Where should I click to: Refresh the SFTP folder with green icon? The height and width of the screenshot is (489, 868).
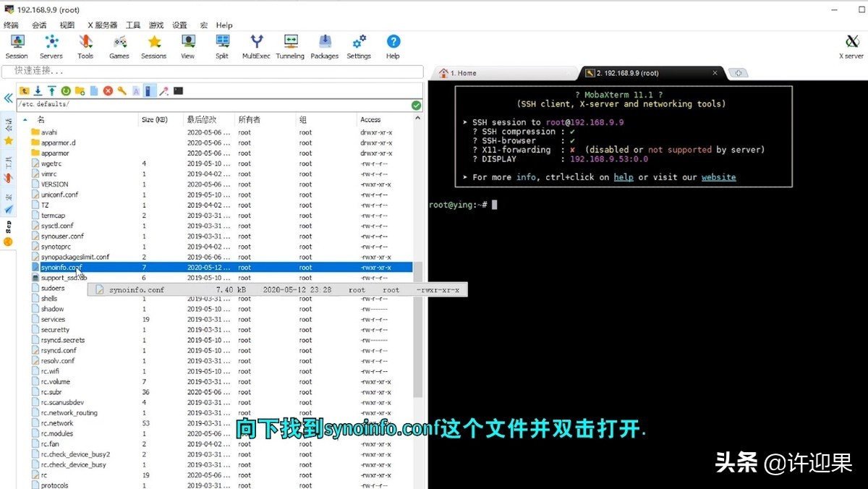pos(66,91)
